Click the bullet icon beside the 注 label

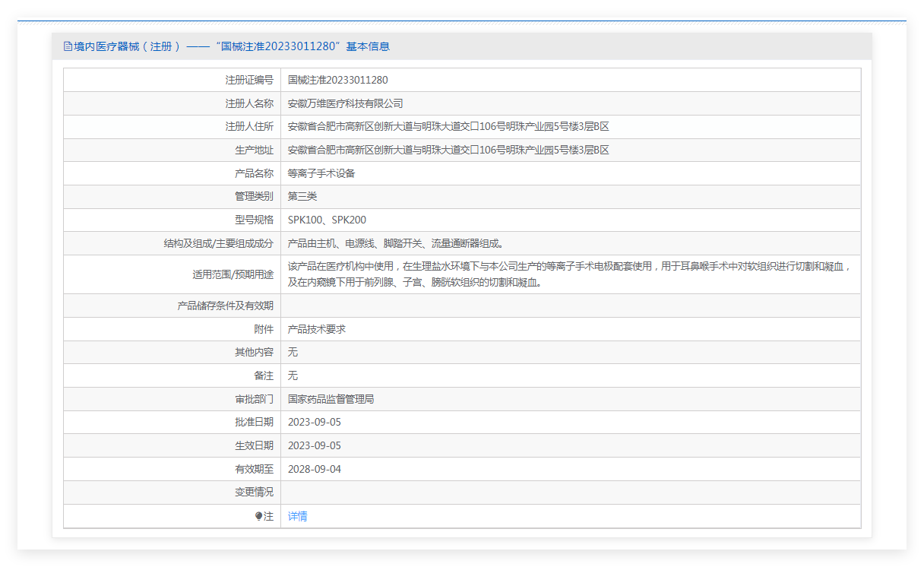coord(259,516)
